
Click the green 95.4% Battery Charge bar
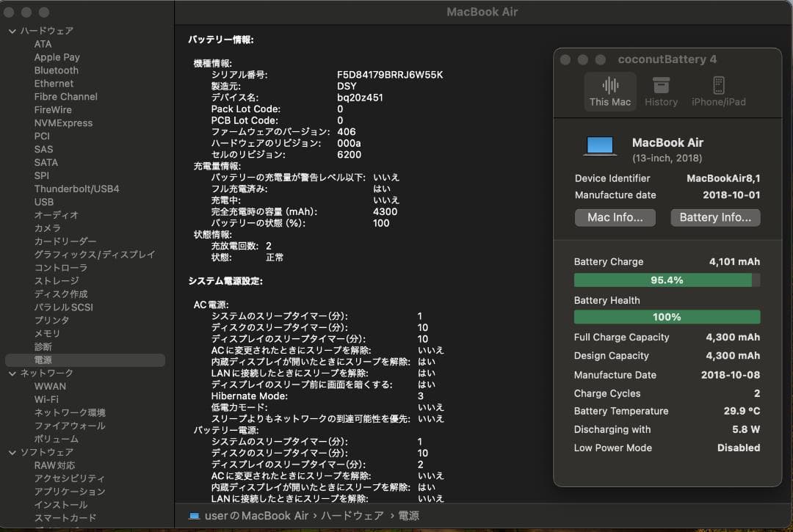tap(665, 280)
